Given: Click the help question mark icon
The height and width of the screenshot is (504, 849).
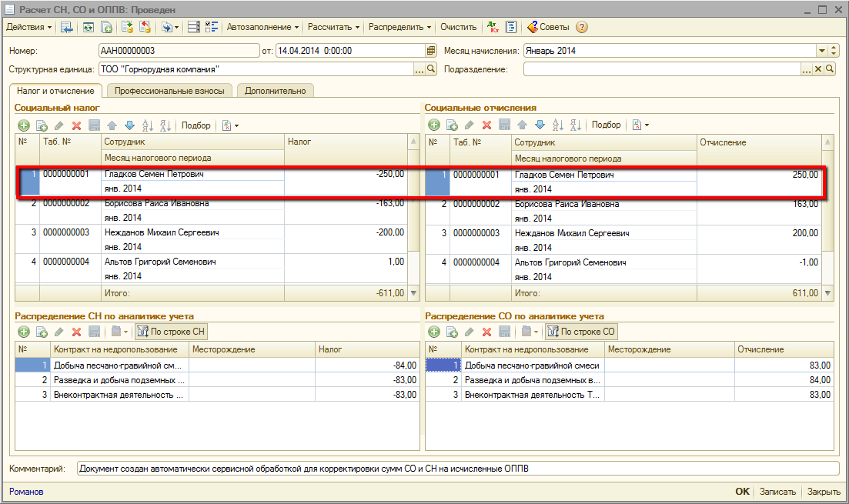Looking at the screenshot, I should click(582, 27).
